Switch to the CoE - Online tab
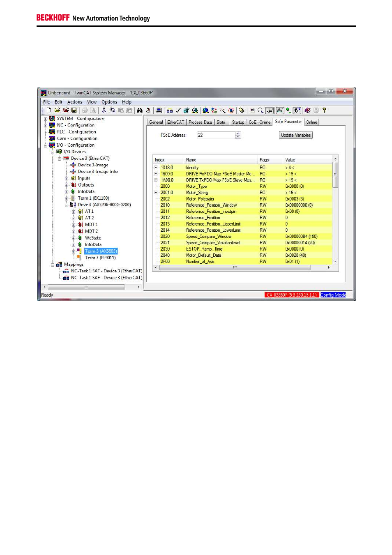 click(x=259, y=122)
